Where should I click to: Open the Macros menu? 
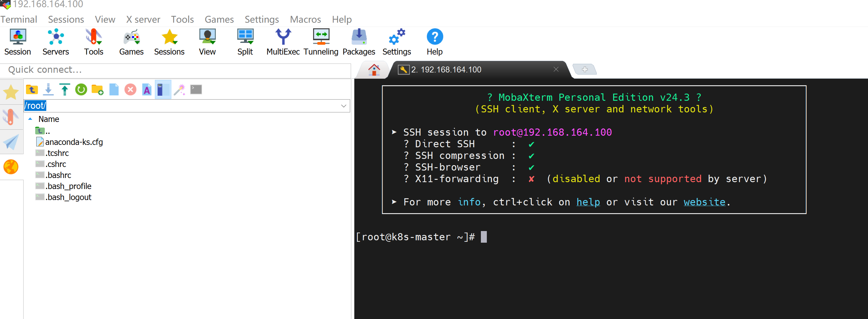click(x=306, y=19)
